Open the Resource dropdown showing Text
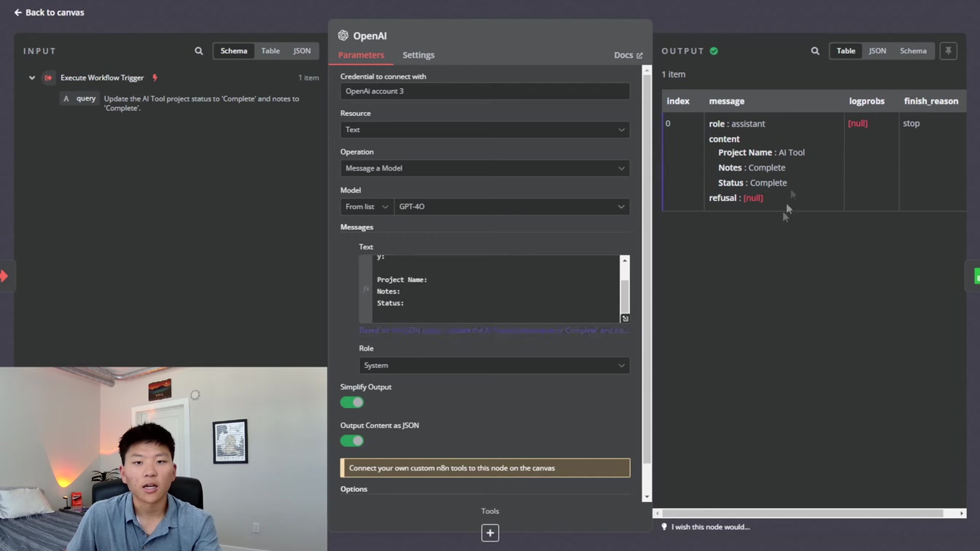This screenshot has width=980, height=551. (485, 130)
